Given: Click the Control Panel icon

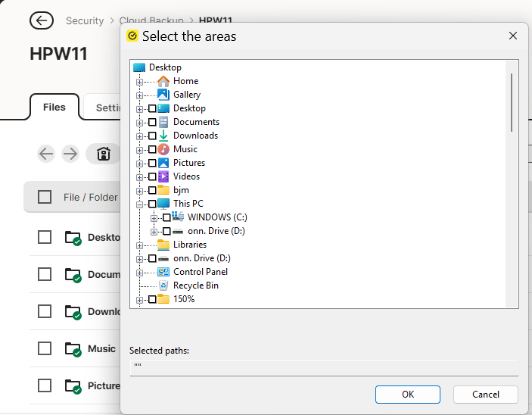Looking at the screenshot, I should click(163, 272).
